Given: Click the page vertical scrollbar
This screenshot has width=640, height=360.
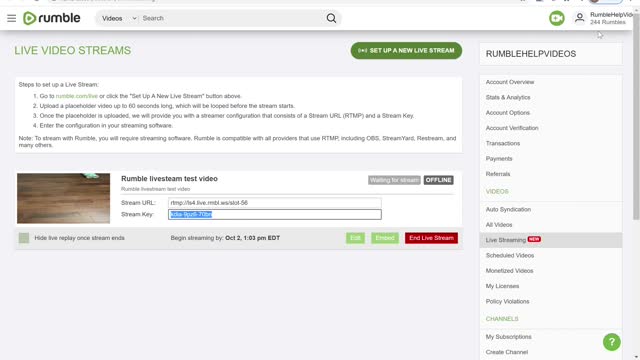Looking at the screenshot, I should tap(636, 118).
